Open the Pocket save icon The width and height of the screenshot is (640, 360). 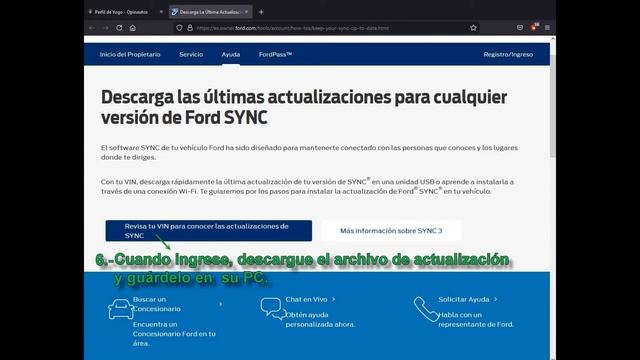point(520,28)
